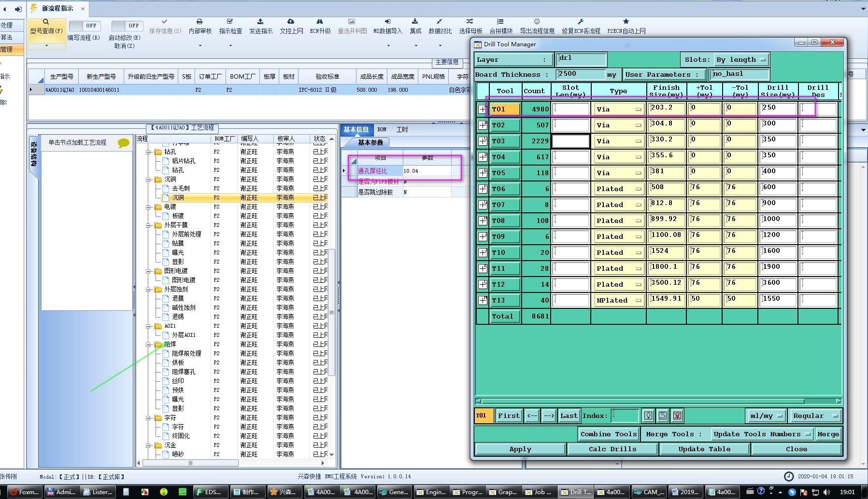Open the NPlated type dropdown for T13

coord(618,301)
